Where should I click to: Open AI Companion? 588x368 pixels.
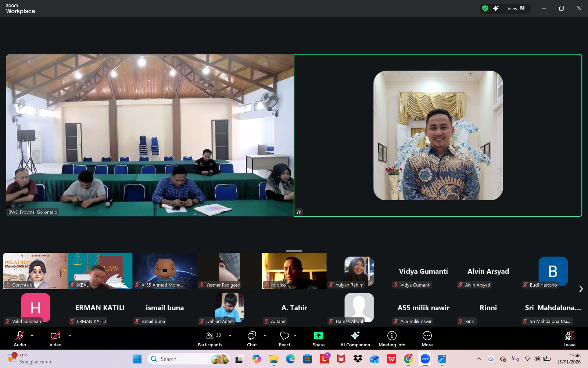pyautogui.click(x=355, y=339)
